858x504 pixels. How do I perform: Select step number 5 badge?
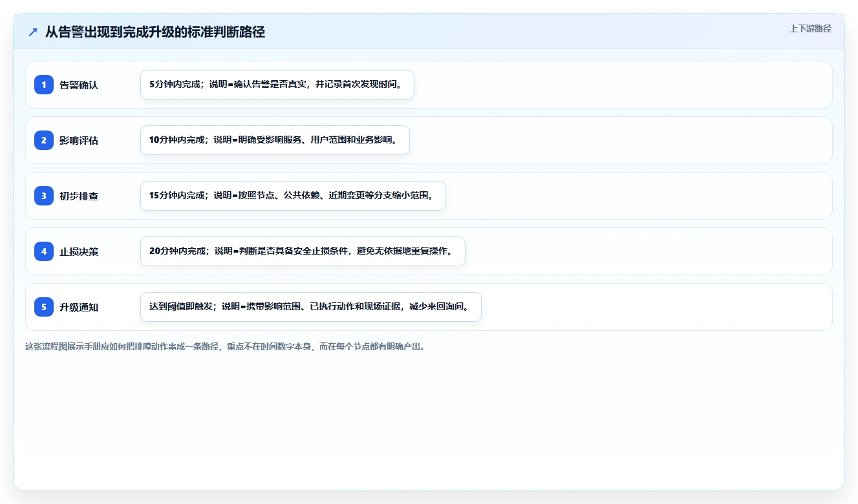(44, 307)
